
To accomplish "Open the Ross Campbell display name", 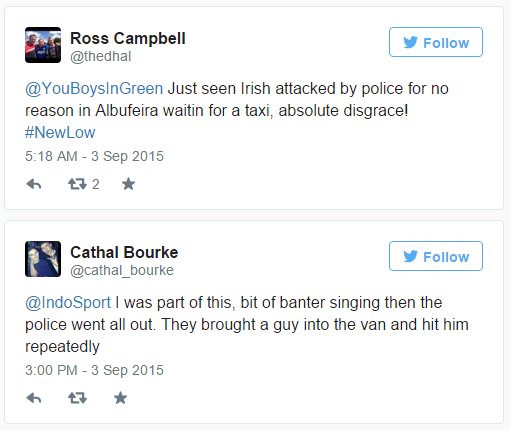I will coord(128,38).
